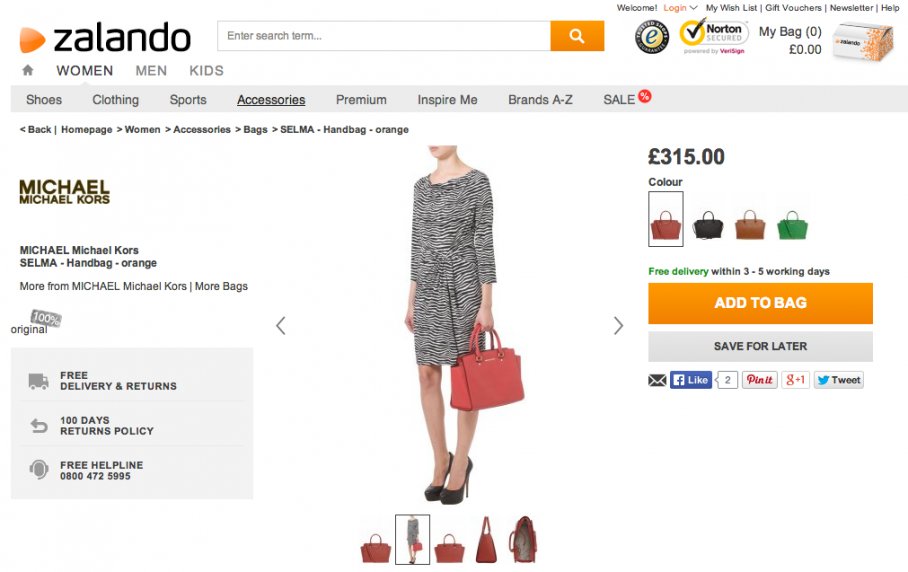
Task: View the bag interior thumbnail
Action: [522, 539]
